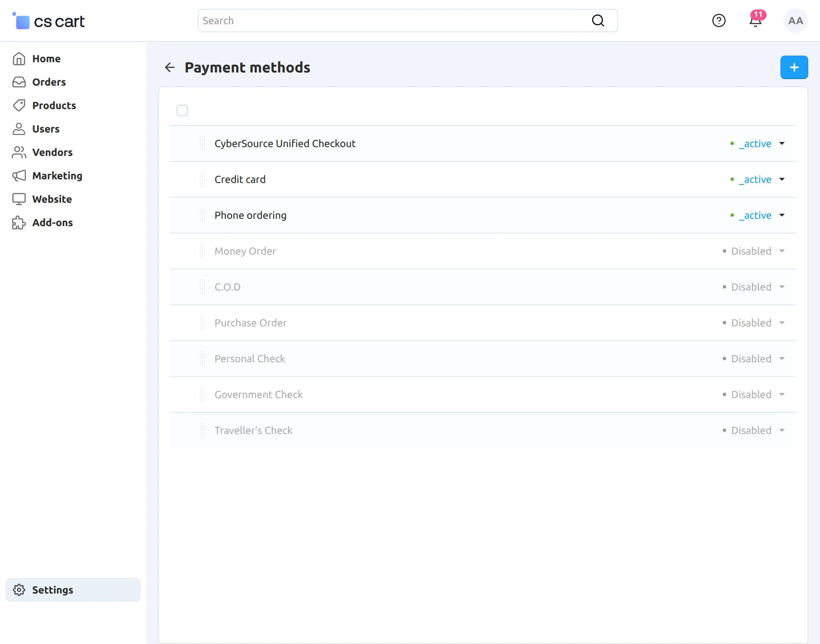Open the help question mark icon

719,21
